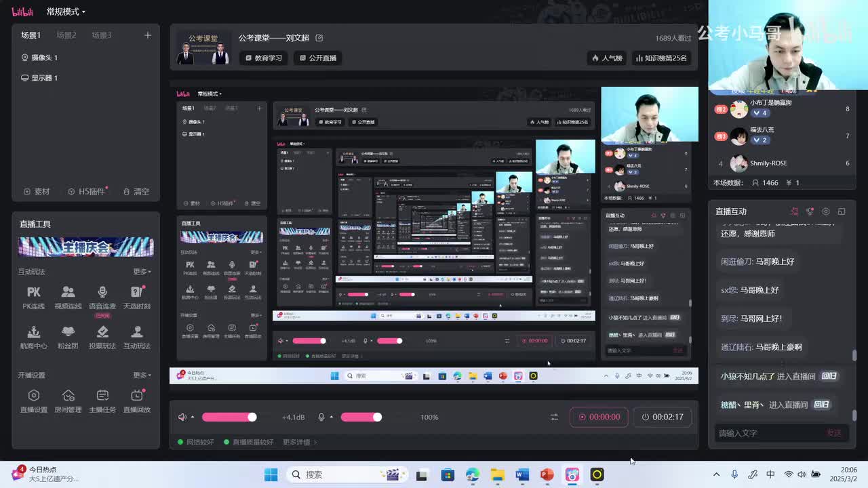This screenshot has width=868, height=488.
Task: Open the 航海中心 center
Action: [33, 337]
